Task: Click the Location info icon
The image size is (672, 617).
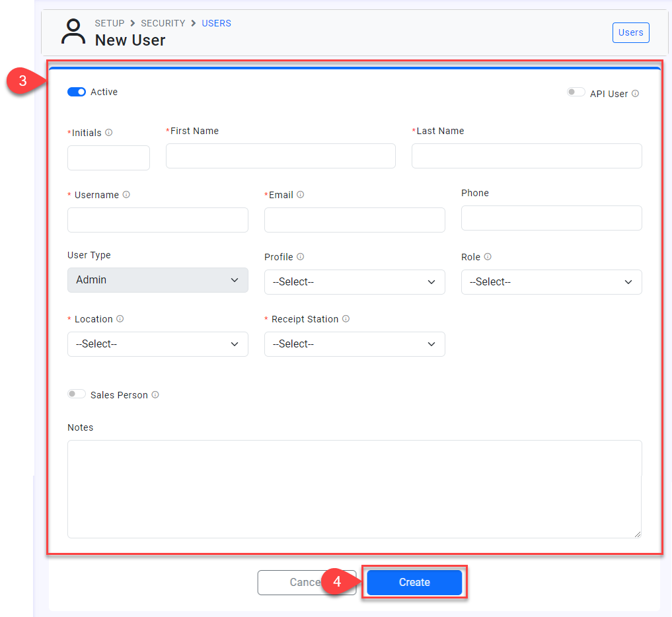Action: 120,319
